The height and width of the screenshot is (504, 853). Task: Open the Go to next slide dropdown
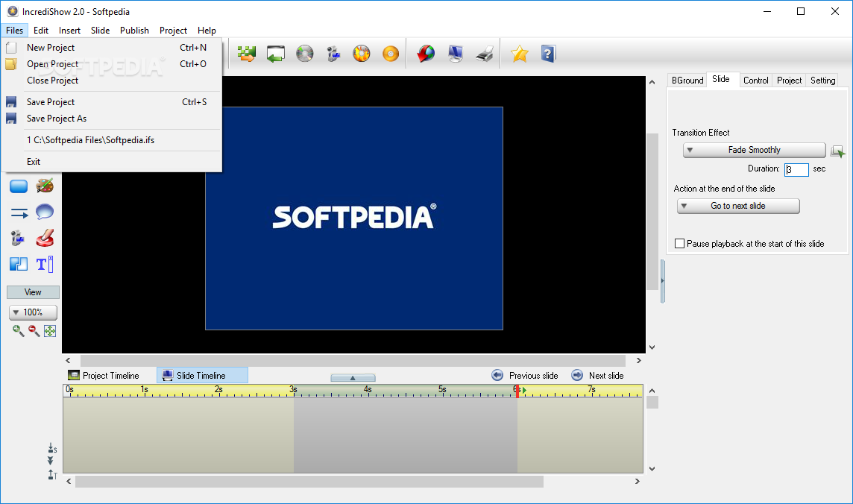738,206
